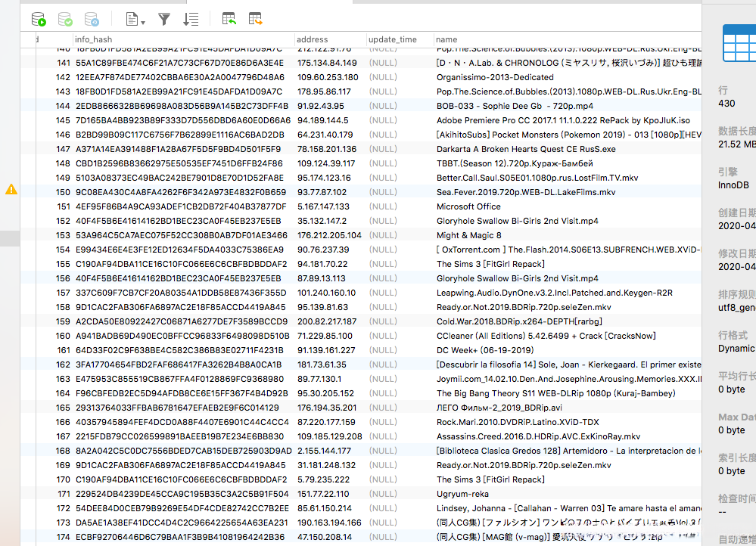
Task: Select the 'DC Week+ (06-19-2019)' cell
Action: coord(485,350)
